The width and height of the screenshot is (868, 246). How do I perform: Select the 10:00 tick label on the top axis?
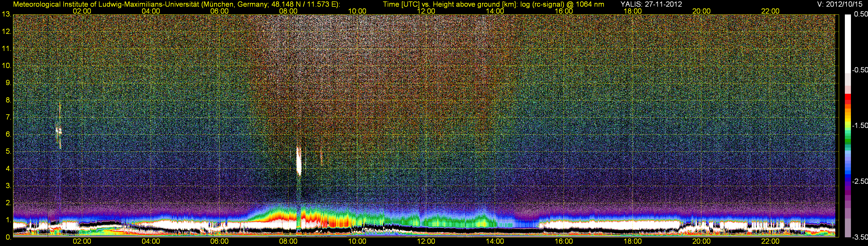click(x=357, y=11)
